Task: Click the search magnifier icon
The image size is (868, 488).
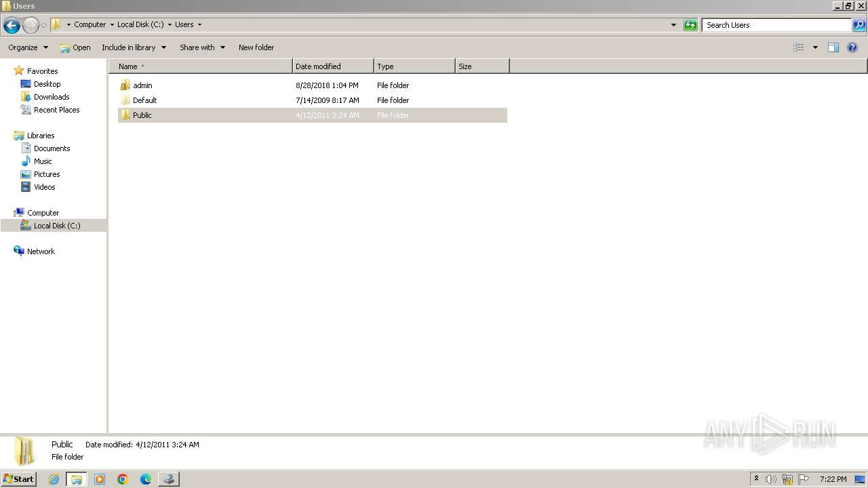Action: 859,25
